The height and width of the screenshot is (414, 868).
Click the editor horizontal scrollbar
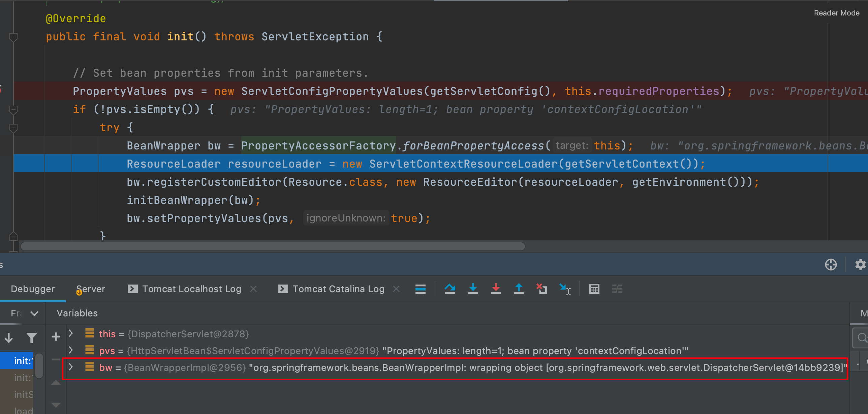[x=272, y=246]
